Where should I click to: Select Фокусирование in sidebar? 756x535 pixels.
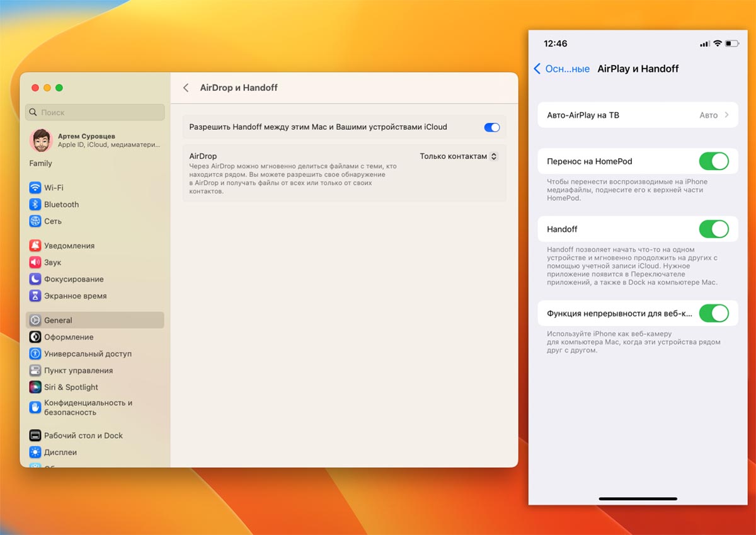95,279
